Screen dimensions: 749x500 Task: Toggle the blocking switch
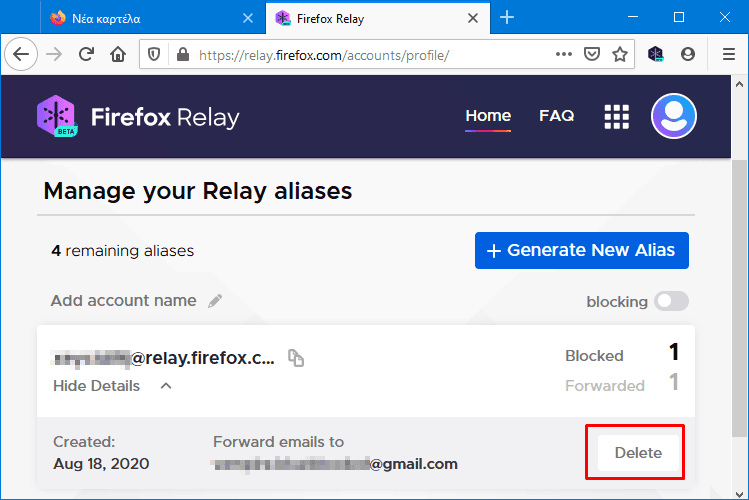671,301
